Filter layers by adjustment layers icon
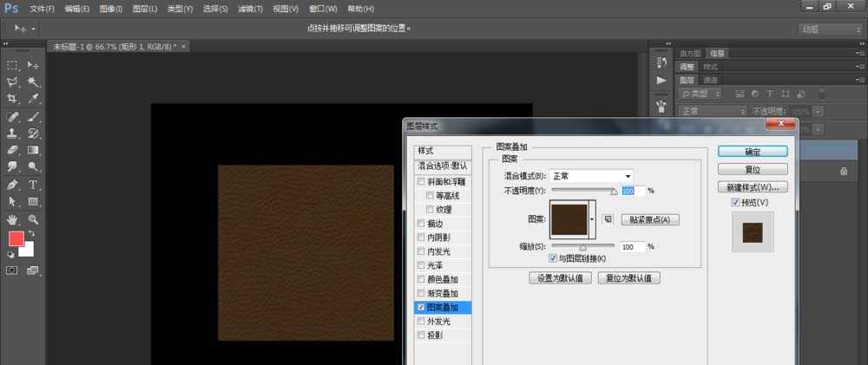 click(x=754, y=94)
